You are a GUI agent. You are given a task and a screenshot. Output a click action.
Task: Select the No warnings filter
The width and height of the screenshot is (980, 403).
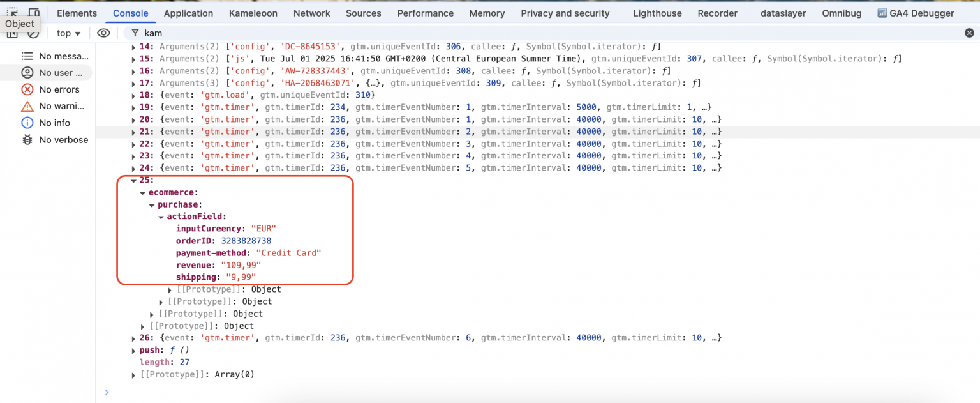[61, 106]
